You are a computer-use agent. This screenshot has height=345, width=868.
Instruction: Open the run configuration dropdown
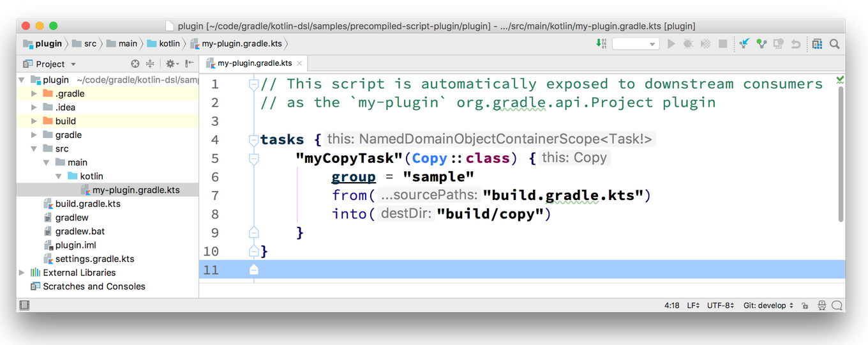point(635,44)
